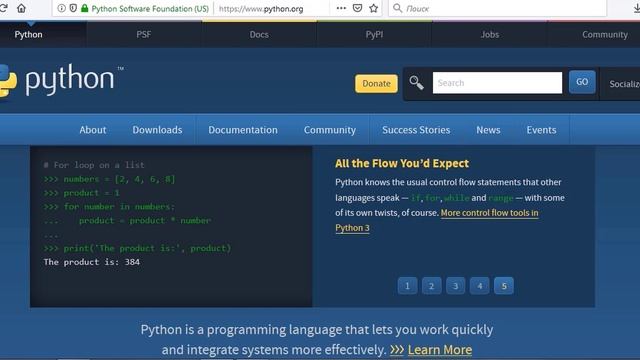640x360 pixels.
Task: Show slide 2 of the code carousel
Action: (x=431, y=286)
